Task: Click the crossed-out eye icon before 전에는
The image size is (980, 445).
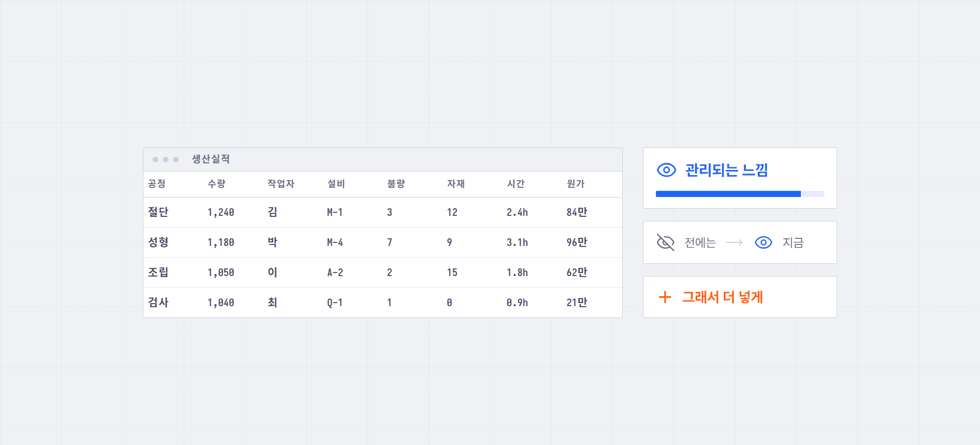Action: (x=666, y=242)
